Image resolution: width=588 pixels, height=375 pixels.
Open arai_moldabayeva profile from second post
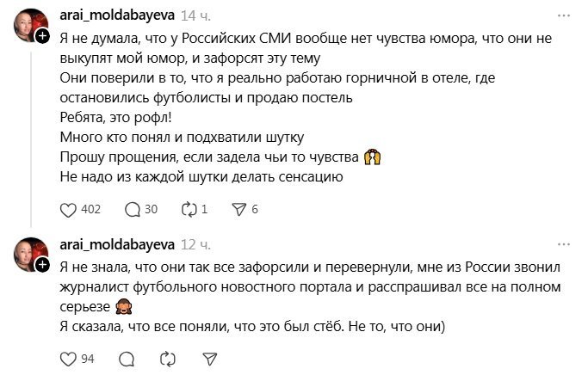[118, 243]
